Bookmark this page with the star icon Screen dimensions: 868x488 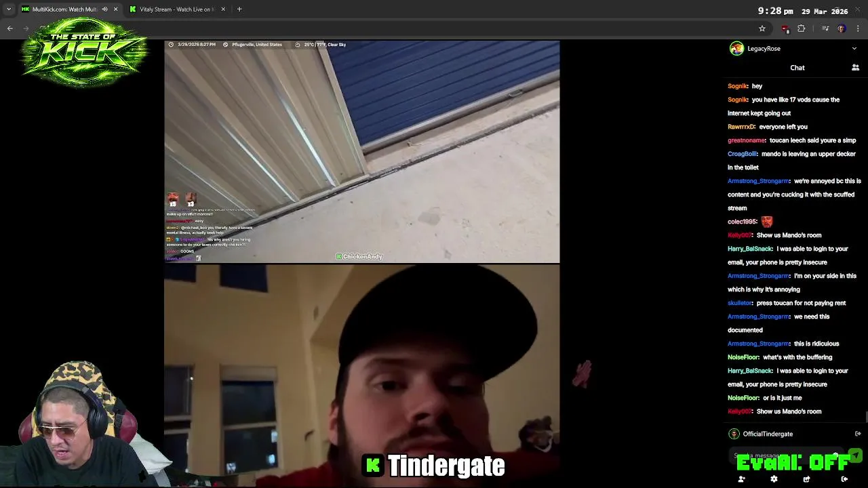[x=762, y=28]
